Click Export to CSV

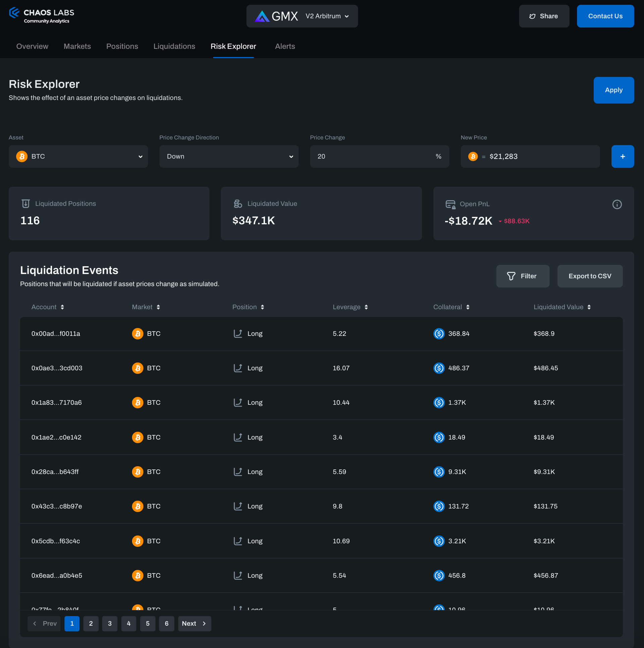coord(589,276)
